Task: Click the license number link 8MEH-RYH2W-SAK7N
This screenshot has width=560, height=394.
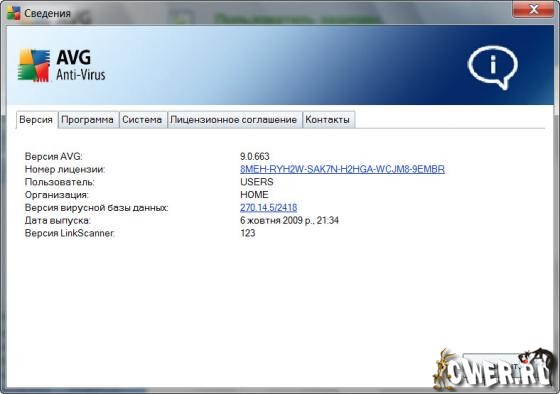Action: pyautogui.click(x=342, y=169)
